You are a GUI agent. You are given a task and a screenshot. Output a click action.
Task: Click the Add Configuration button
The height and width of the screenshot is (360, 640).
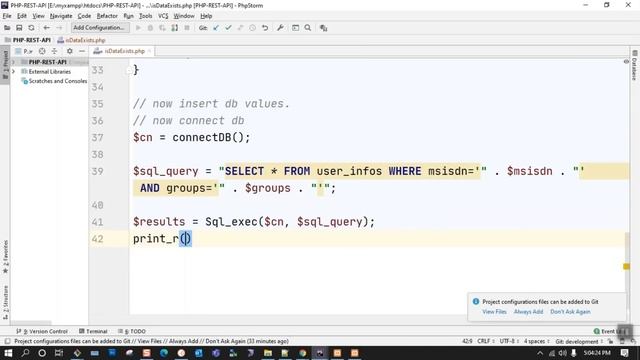click(100, 28)
